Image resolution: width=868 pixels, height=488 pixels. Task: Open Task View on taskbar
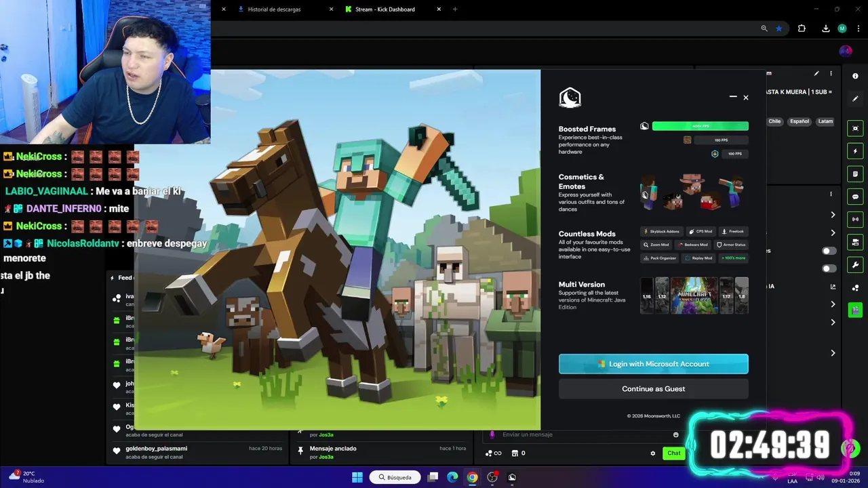(x=433, y=477)
